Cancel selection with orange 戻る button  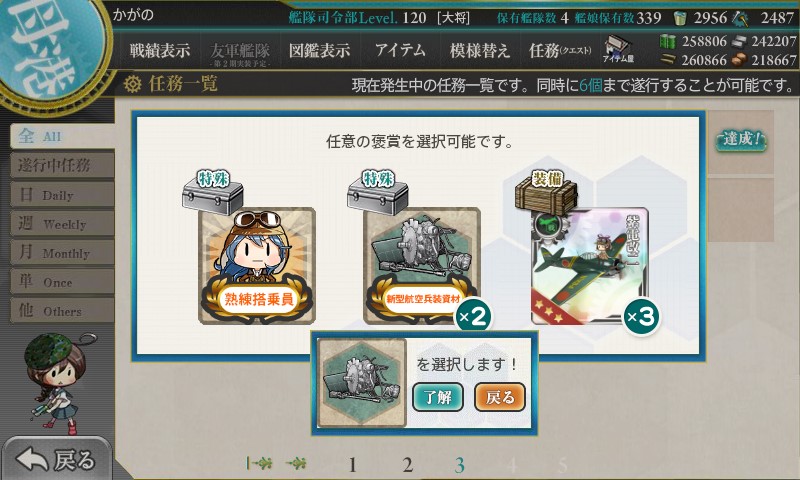(500, 397)
